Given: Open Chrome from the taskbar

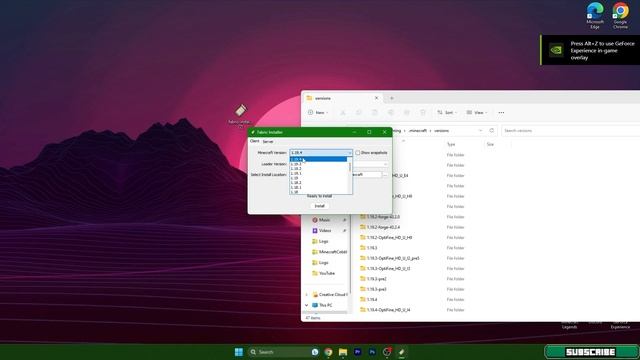Looking at the screenshot, I should click(x=328, y=352).
